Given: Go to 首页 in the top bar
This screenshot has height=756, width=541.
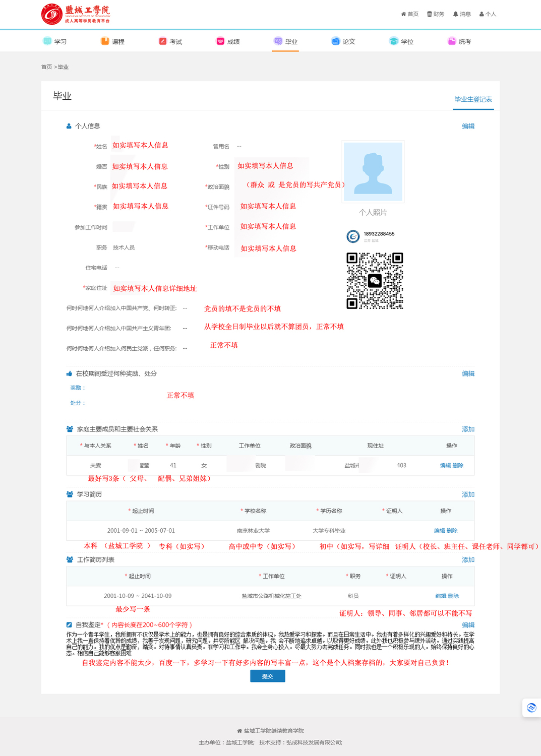Looking at the screenshot, I should pos(409,14).
